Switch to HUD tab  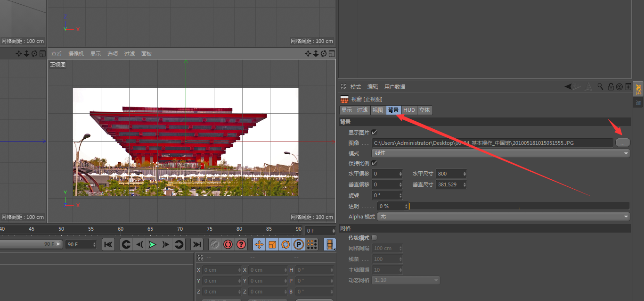click(409, 110)
